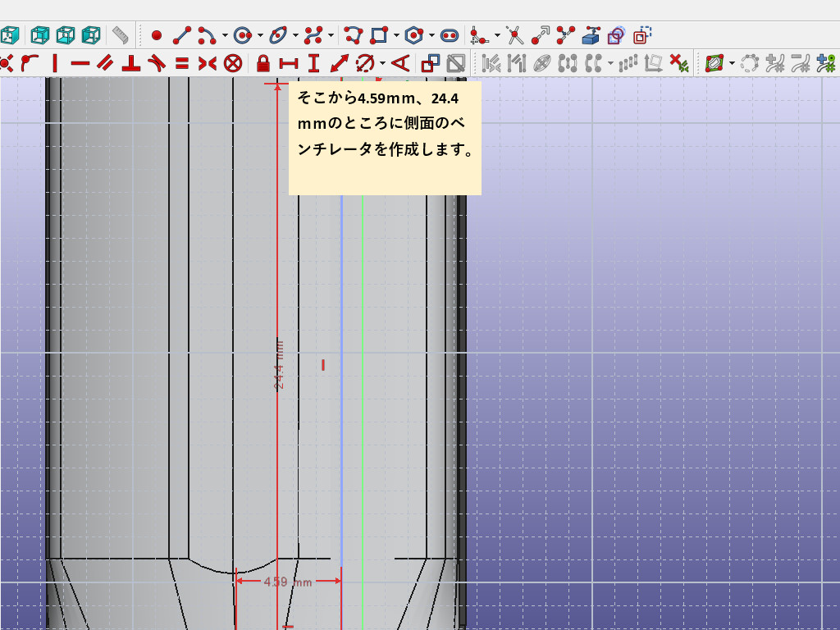
Task: Expand the radius constraint dropdown arrow
Action: (x=382, y=62)
